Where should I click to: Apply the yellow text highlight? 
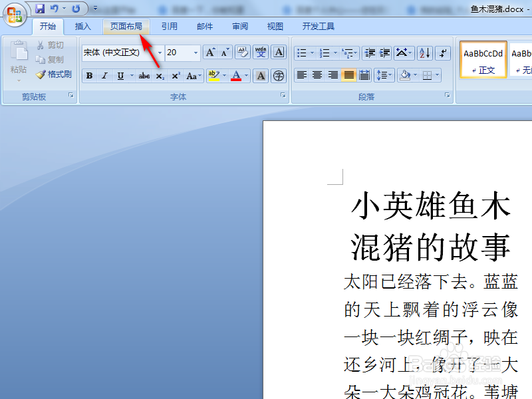tap(213, 75)
